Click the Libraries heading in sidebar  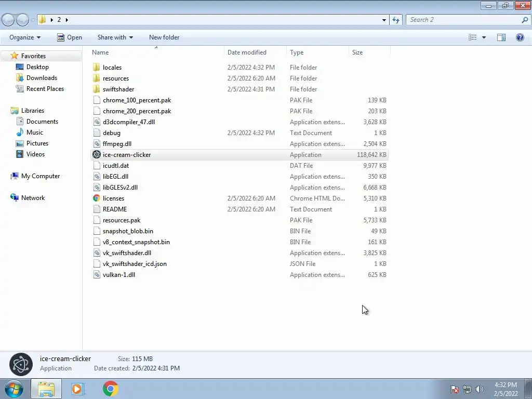point(33,111)
